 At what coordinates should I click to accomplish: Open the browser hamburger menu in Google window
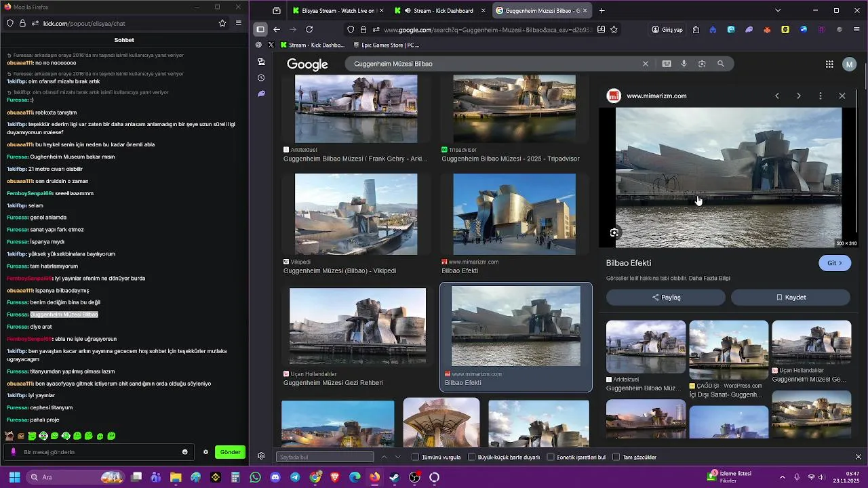click(857, 29)
